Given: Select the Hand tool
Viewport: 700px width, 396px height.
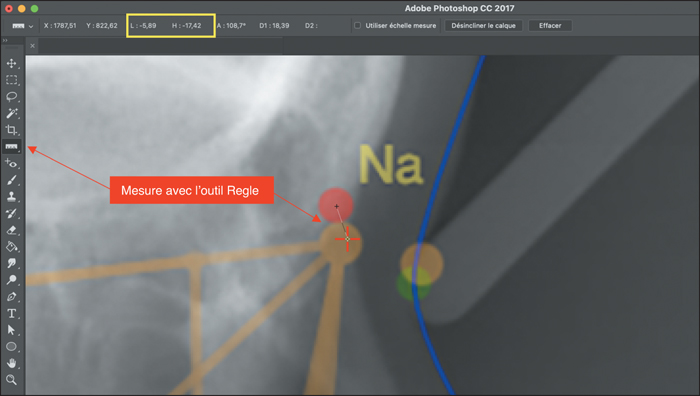Looking at the screenshot, I should [x=12, y=363].
